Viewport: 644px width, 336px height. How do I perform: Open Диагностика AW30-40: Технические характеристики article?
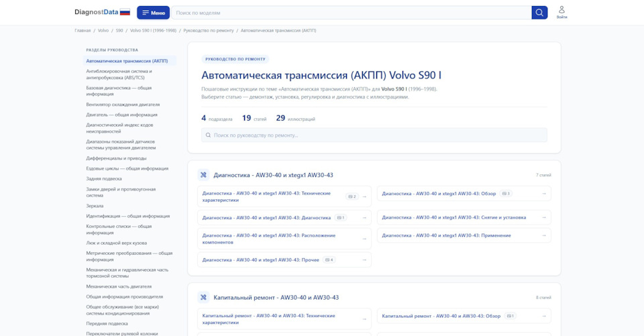pyautogui.click(x=284, y=197)
